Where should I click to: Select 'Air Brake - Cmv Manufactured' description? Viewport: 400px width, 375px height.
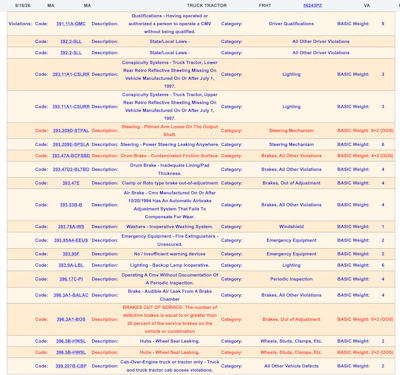click(170, 205)
